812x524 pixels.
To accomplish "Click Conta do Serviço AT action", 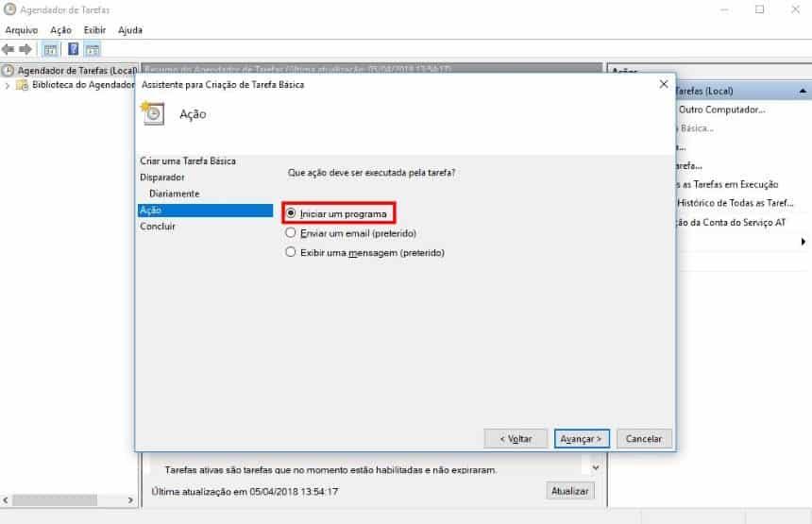I will [731, 223].
